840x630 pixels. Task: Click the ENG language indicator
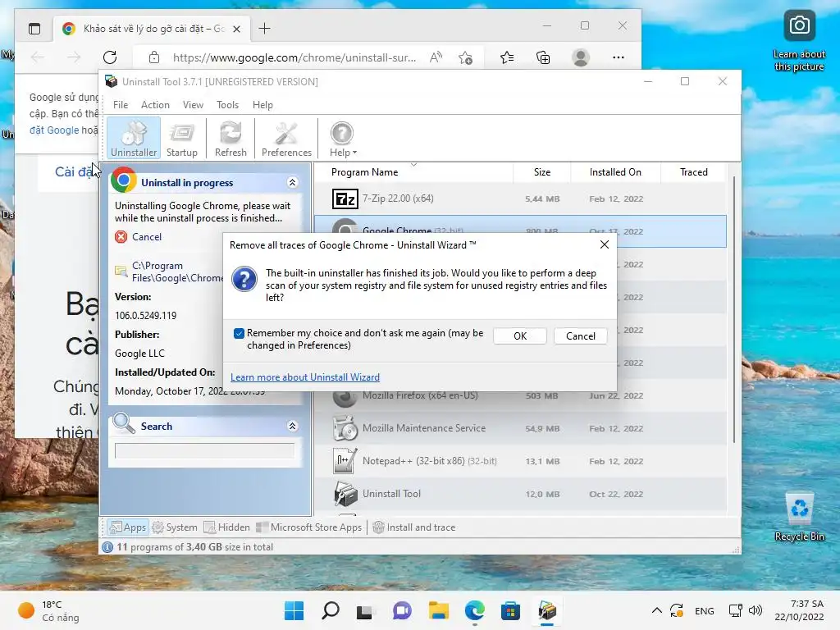coord(704,610)
